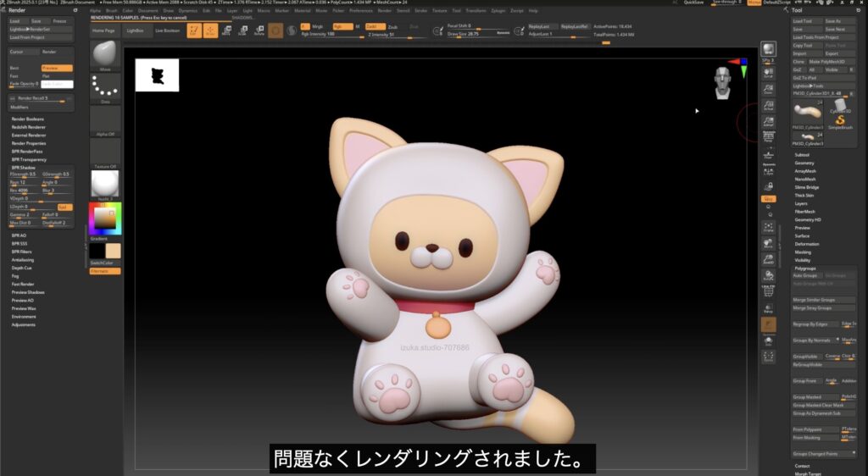
Task: Expand the Geometry section
Action: pyautogui.click(x=804, y=163)
